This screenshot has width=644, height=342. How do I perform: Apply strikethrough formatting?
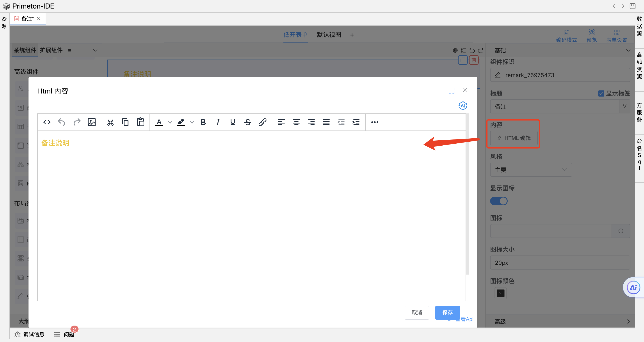pos(247,122)
